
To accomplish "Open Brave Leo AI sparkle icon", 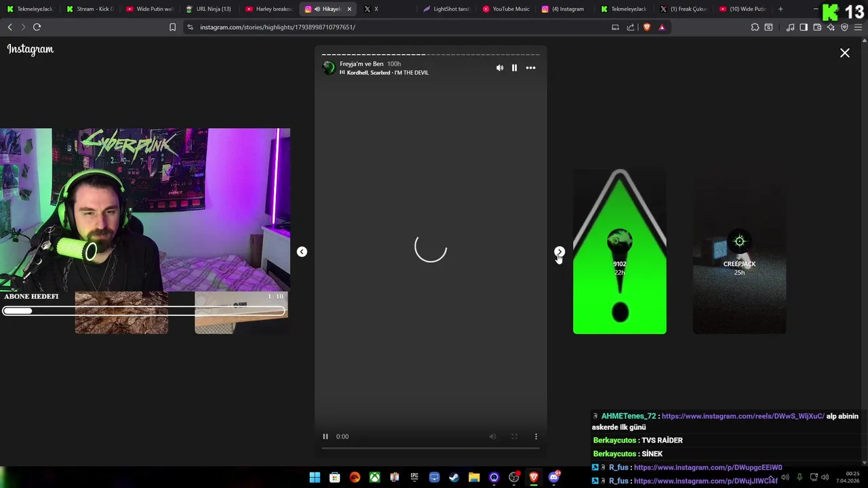I will pos(831,27).
